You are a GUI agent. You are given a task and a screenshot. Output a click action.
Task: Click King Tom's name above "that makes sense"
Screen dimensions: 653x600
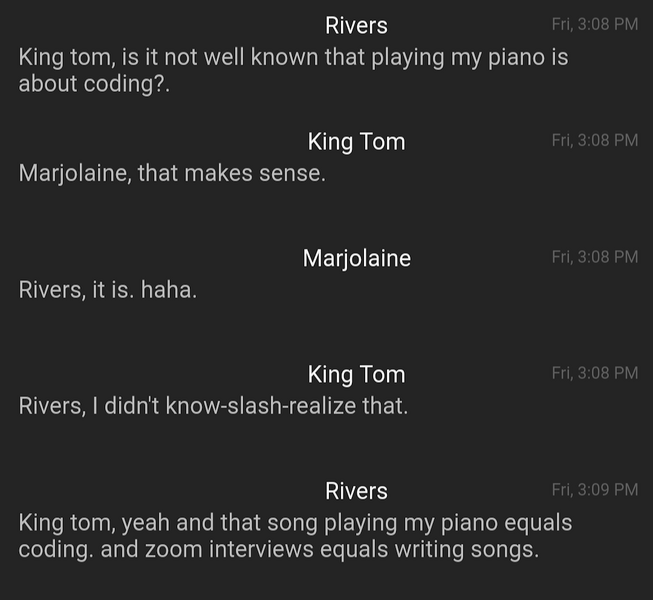(x=356, y=142)
